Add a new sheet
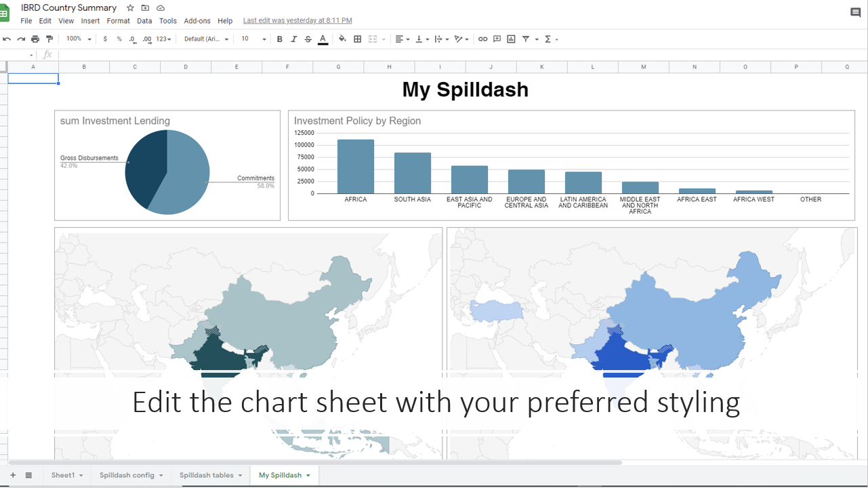868x488 pixels. pos(12,475)
